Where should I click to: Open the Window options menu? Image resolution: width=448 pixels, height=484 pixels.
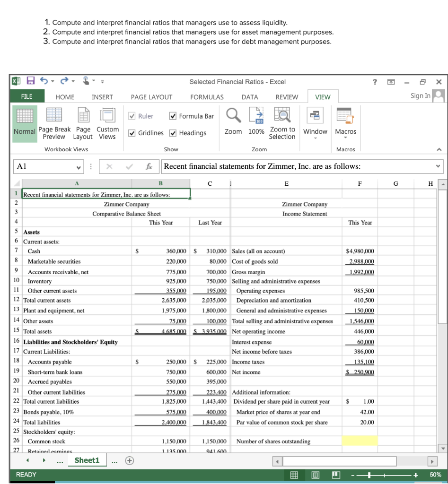315,123
